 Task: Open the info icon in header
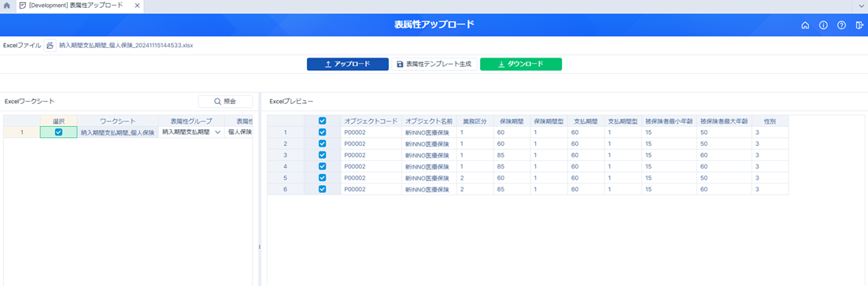point(823,25)
